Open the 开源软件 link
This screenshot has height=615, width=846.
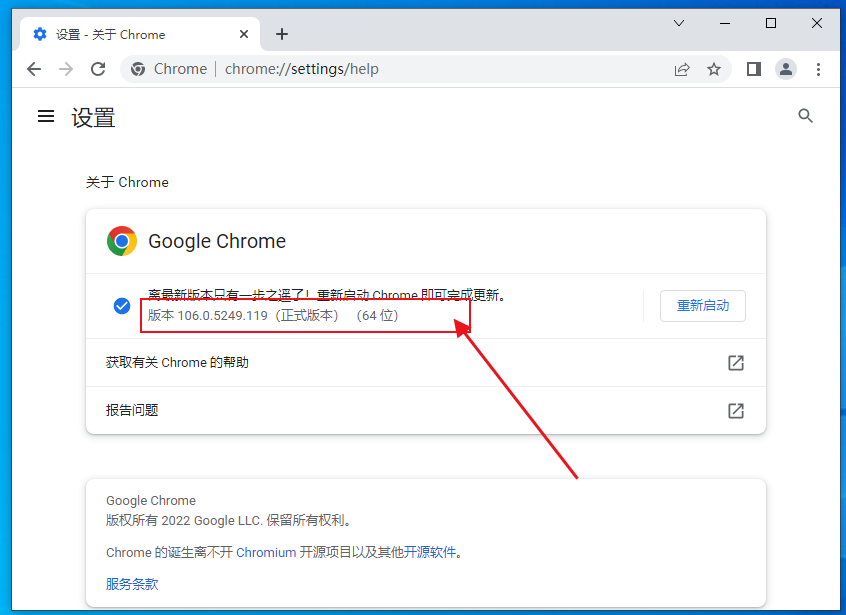(x=429, y=552)
